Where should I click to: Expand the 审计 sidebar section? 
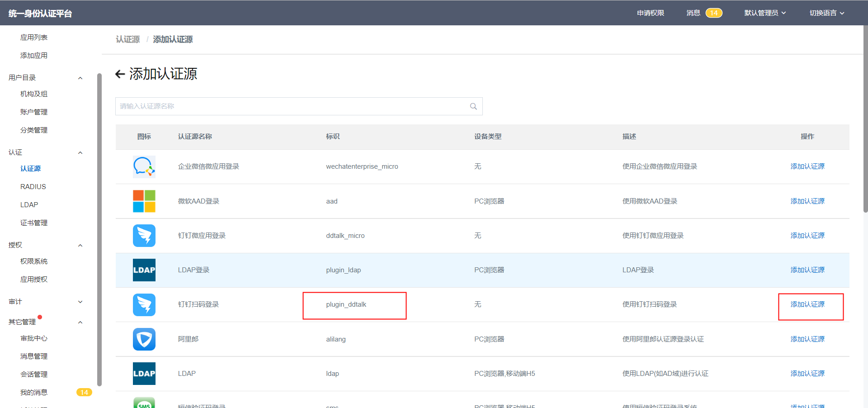(x=80, y=302)
